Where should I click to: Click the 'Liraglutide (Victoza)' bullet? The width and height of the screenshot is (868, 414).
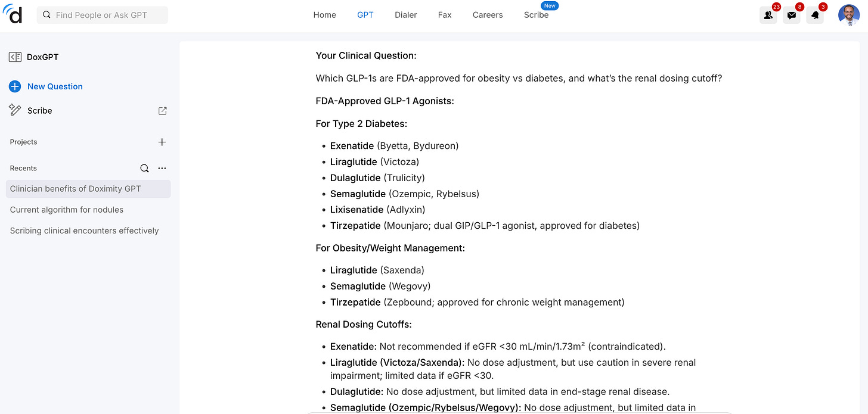pos(374,162)
